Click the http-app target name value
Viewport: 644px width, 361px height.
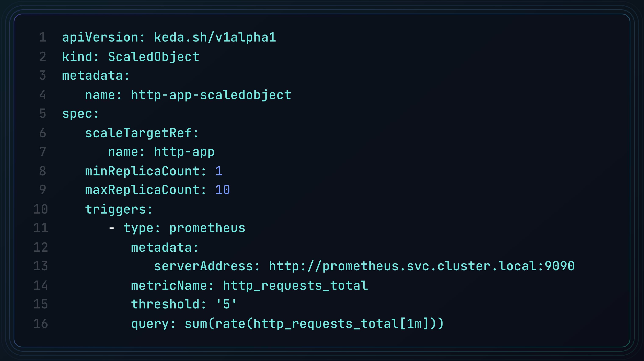(184, 152)
